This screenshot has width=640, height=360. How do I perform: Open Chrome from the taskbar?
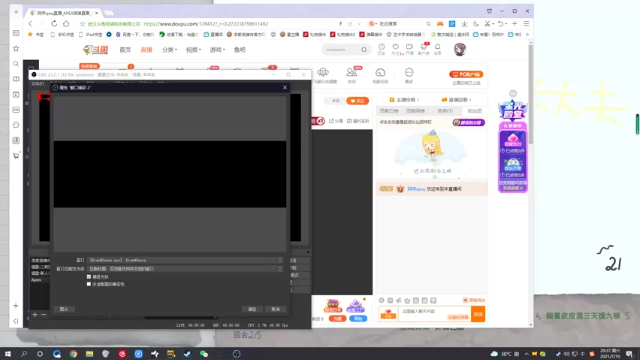73,354
